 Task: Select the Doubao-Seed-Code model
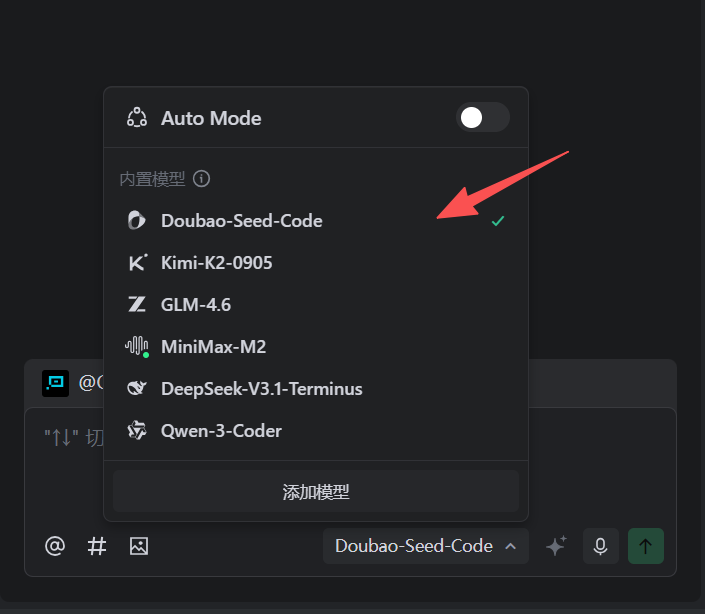pyautogui.click(x=241, y=221)
